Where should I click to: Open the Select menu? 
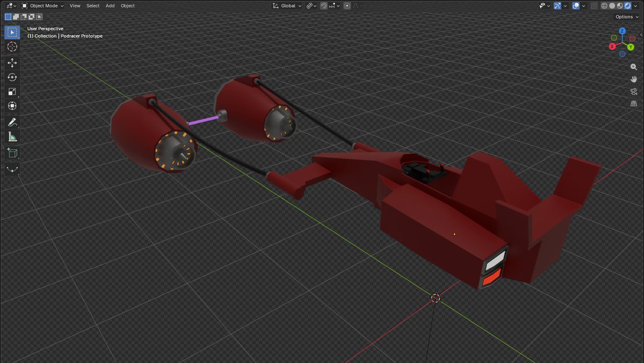[x=93, y=6]
